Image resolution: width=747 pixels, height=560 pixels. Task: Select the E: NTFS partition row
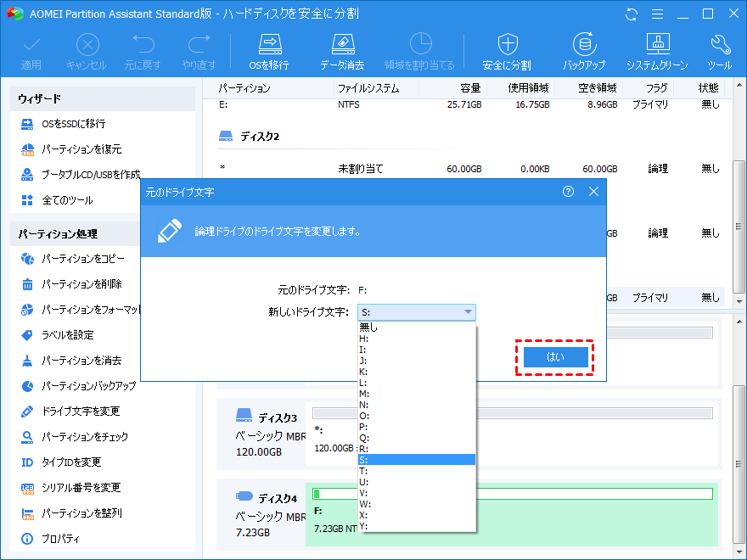[470, 104]
